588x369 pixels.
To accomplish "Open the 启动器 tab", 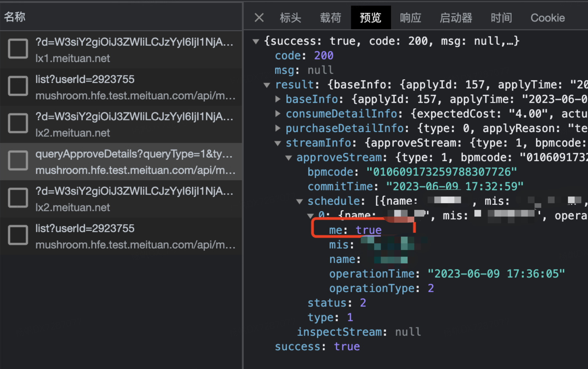I will [456, 18].
